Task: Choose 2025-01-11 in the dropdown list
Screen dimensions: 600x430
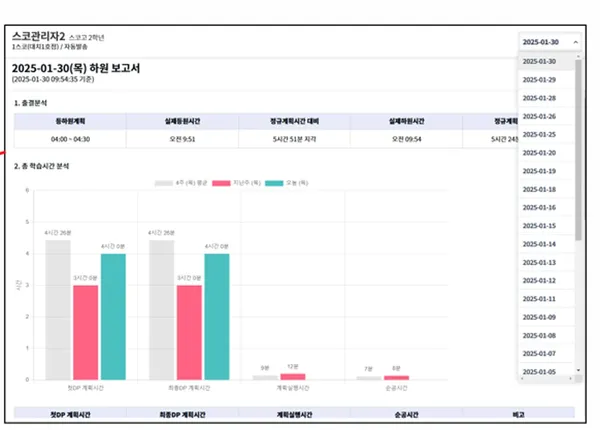Action: [x=546, y=299]
